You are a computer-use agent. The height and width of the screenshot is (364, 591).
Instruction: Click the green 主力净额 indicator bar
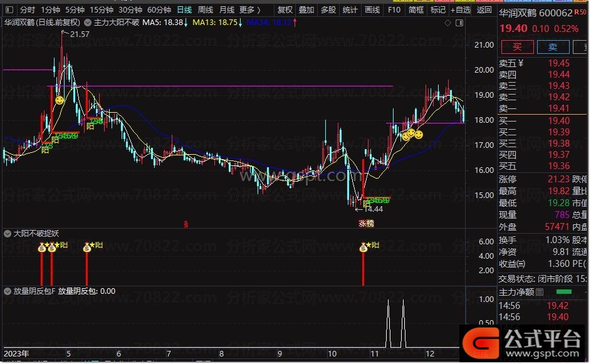[x=564, y=292]
